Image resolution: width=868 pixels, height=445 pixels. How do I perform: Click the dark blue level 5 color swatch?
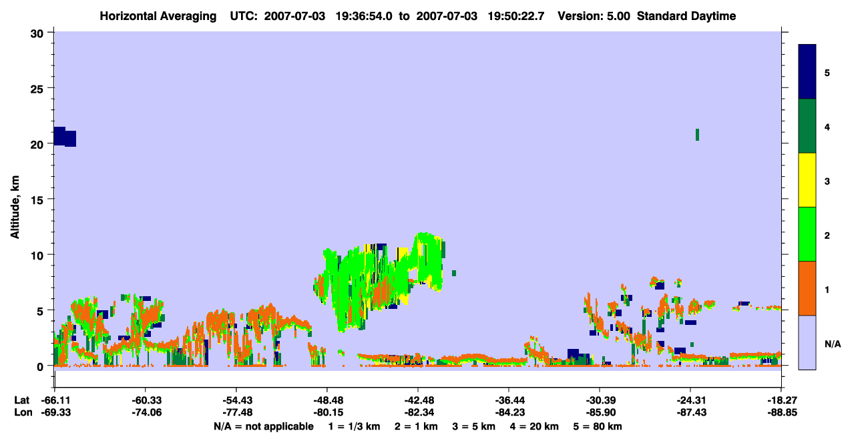pos(807,72)
